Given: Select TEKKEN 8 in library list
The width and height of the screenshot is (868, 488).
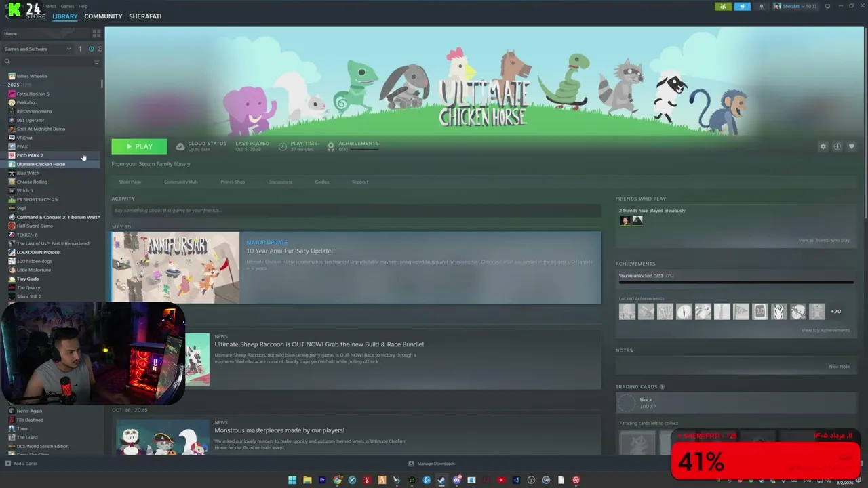Looking at the screenshot, I should [x=27, y=235].
